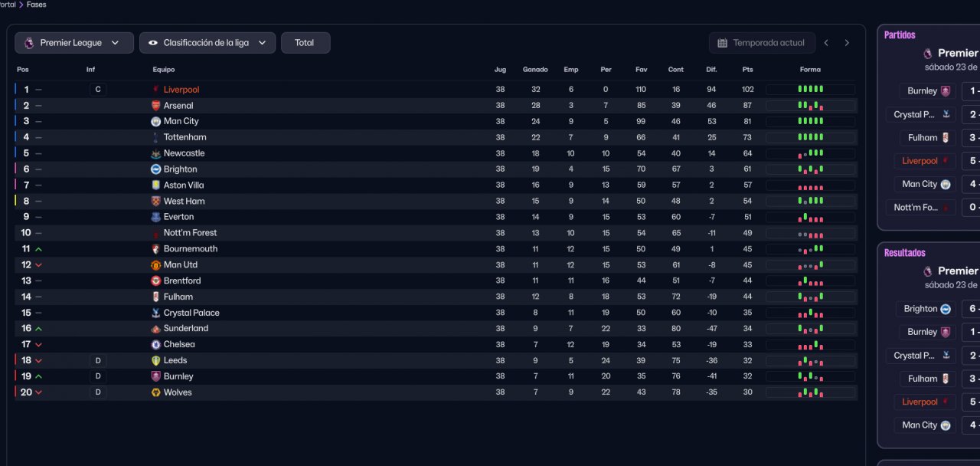The width and height of the screenshot is (980, 466).
Task: Open the Temporada actual season selector
Action: (x=761, y=43)
